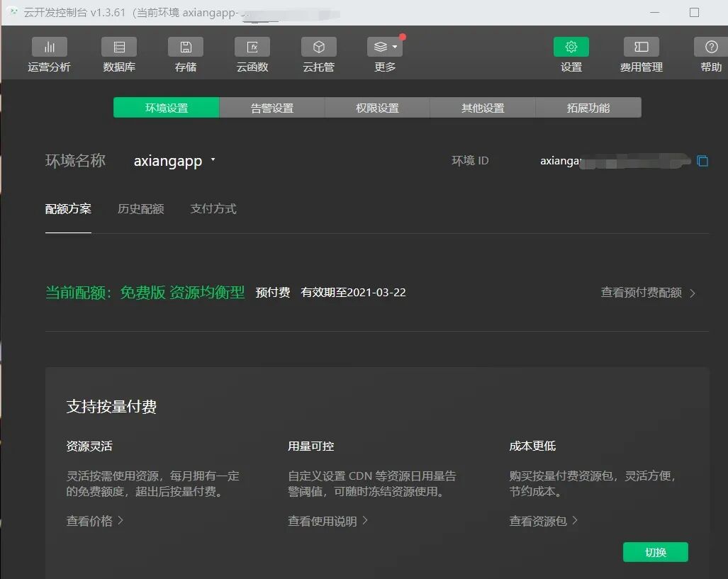
Task: Open the 其他设置 tab
Action: [x=482, y=108]
